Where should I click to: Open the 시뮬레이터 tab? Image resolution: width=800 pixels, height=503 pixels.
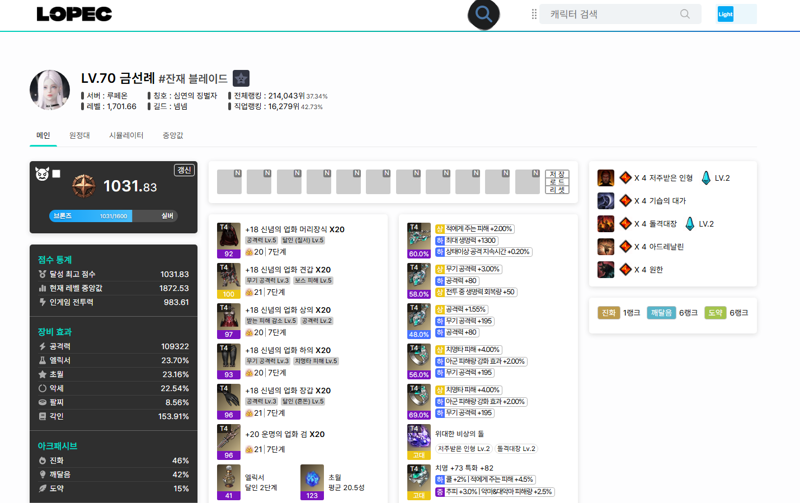coord(126,135)
